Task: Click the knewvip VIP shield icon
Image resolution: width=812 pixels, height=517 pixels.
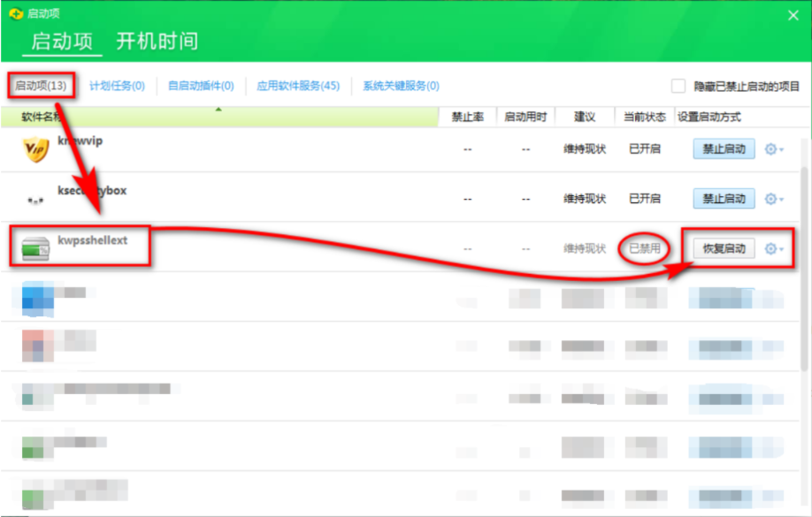Action: click(x=35, y=149)
